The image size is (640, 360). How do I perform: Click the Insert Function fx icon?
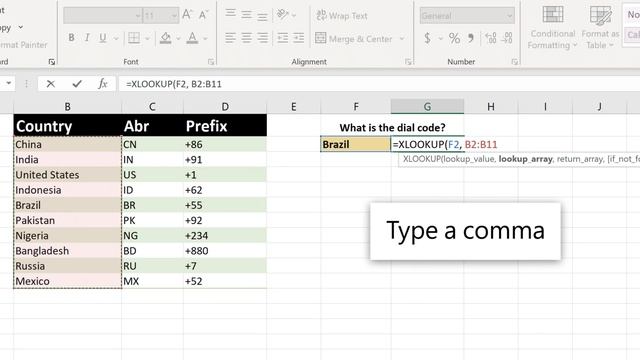102,84
